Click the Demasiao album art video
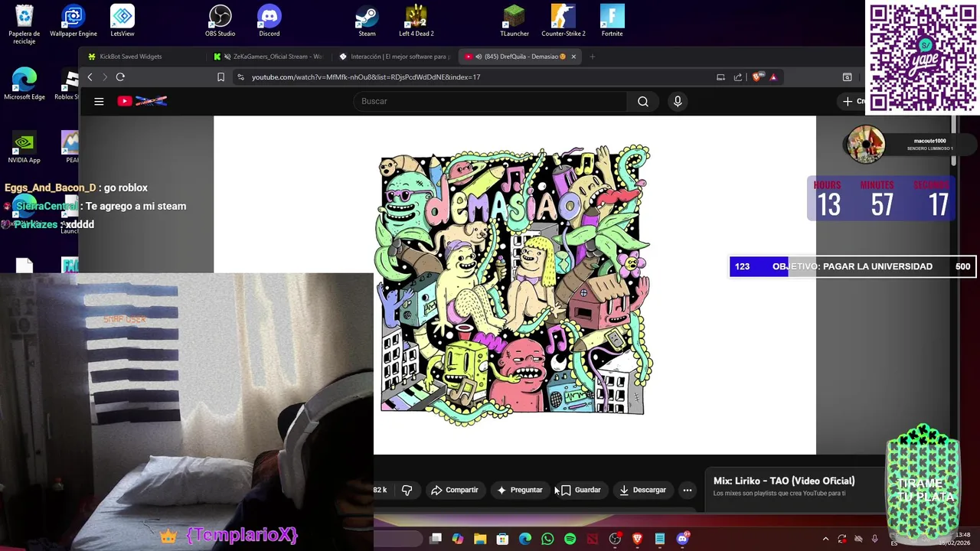Image resolution: width=980 pixels, height=551 pixels. pyautogui.click(x=514, y=285)
